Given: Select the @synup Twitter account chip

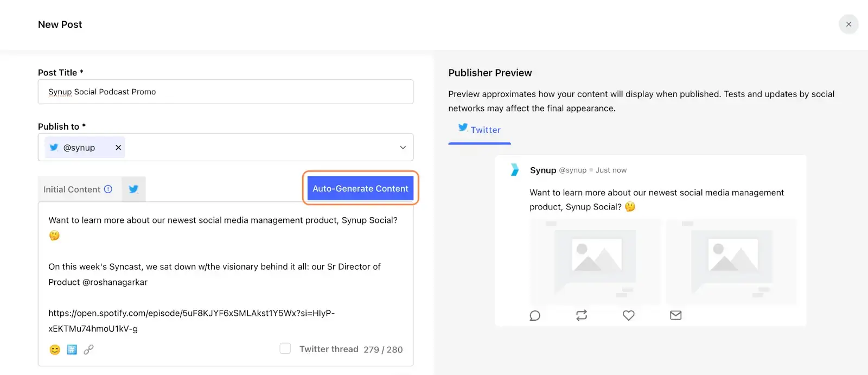Looking at the screenshot, I should tap(85, 148).
